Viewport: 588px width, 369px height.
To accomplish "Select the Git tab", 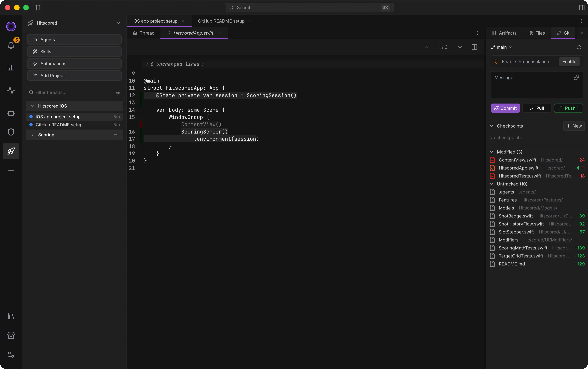I will (x=563, y=33).
